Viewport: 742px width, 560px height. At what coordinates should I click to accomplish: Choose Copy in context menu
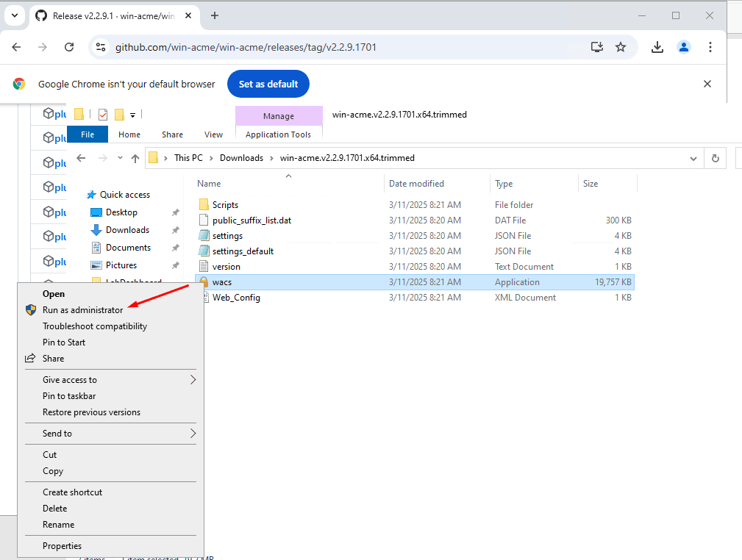[x=111, y=470]
